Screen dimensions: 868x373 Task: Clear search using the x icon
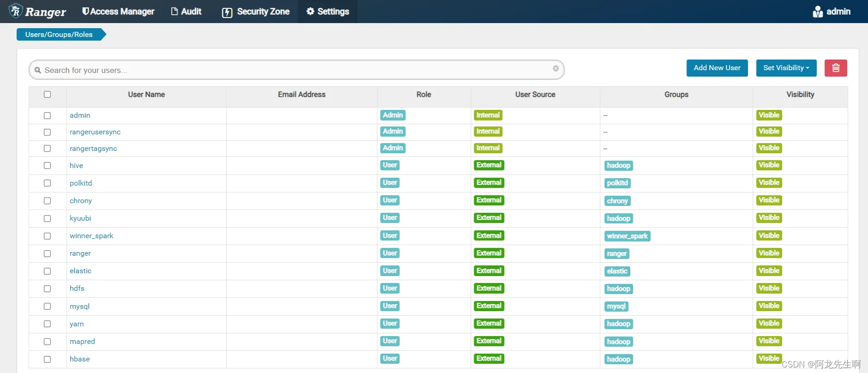555,68
